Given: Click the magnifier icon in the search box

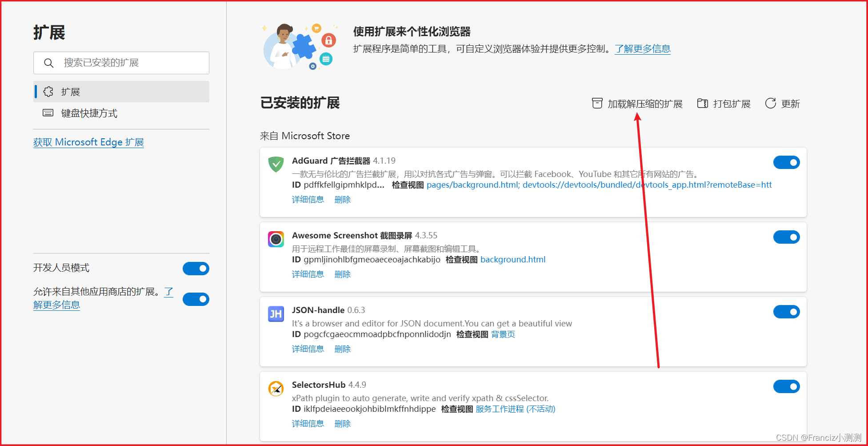Looking at the screenshot, I should point(49,63).
